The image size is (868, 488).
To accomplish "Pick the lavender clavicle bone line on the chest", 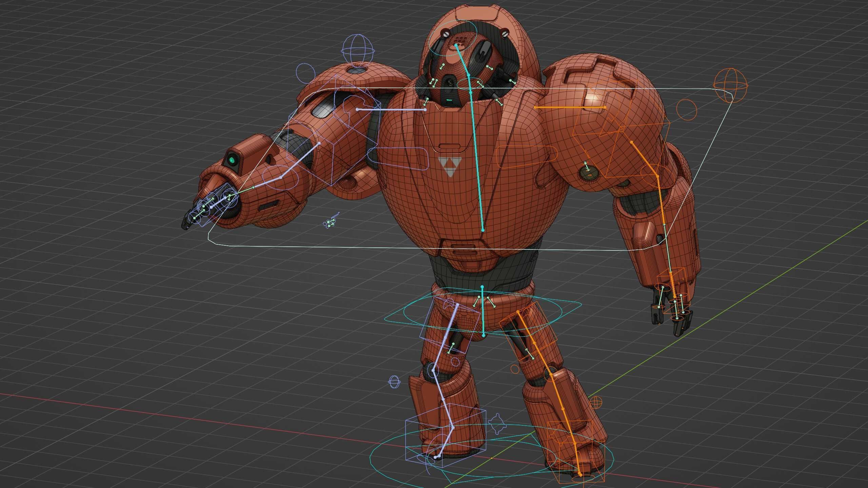I will [x=391, y=109].
